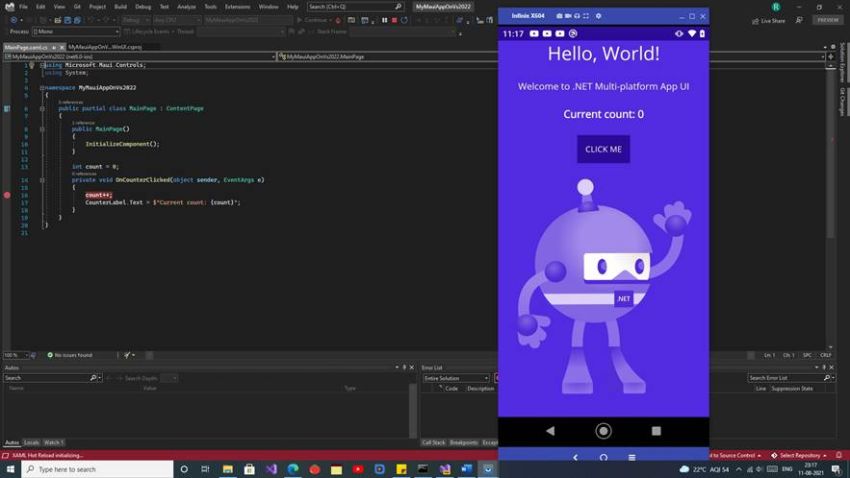Open the 100 % zoom level dropdown
Viewport: 850px width, 478px height.
(x=16, y=355)
